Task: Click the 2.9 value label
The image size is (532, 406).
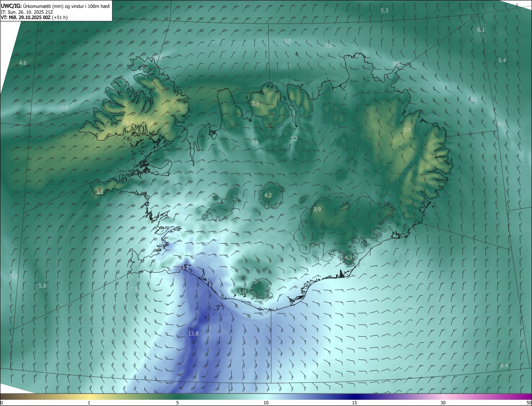Action: [x=407, y=130]
